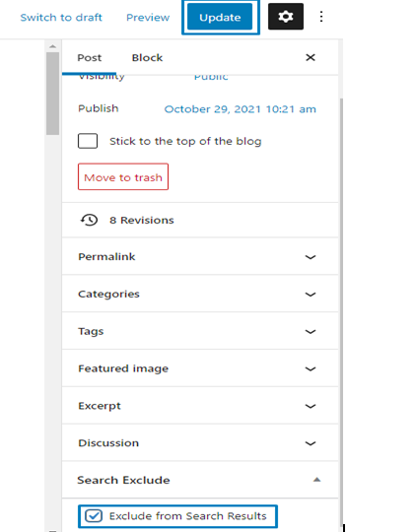Click the Tags section title

coord(91,331)
